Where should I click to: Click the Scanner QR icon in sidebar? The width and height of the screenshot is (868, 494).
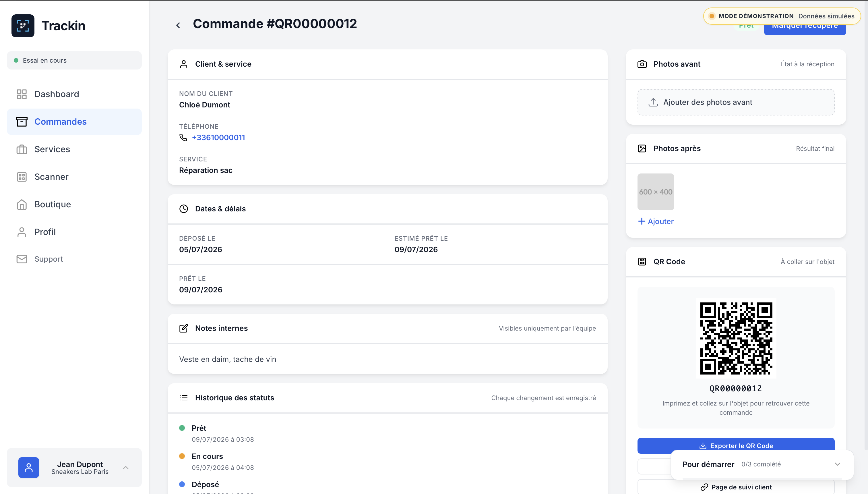point(22,177)
